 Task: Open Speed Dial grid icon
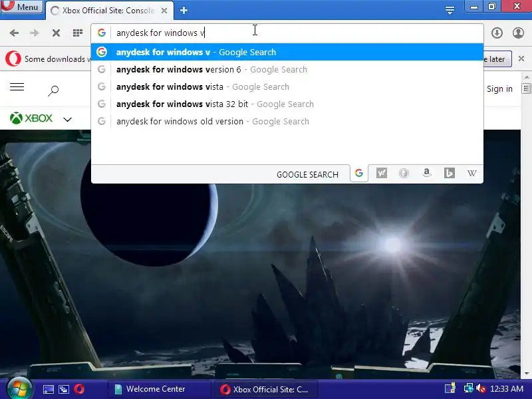click(78, 33)
